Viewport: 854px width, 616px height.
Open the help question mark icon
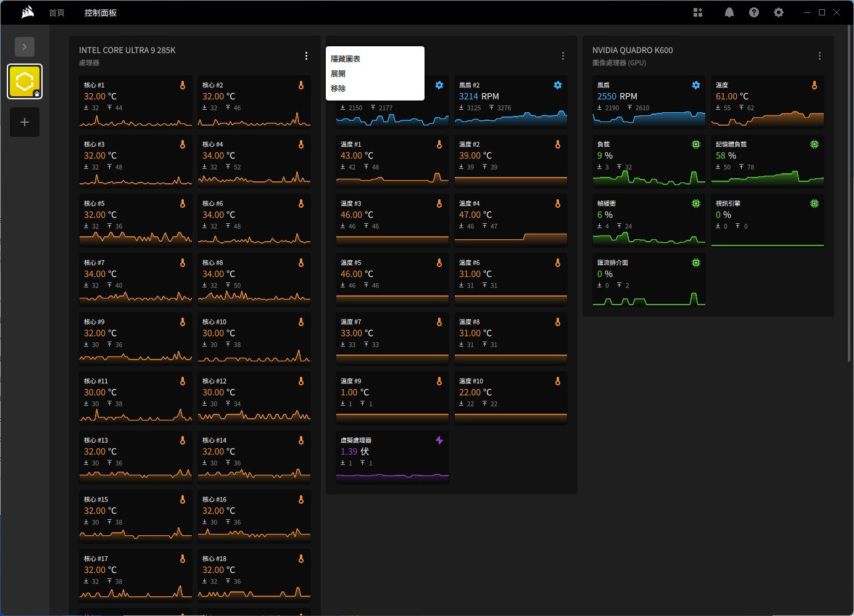754,12
